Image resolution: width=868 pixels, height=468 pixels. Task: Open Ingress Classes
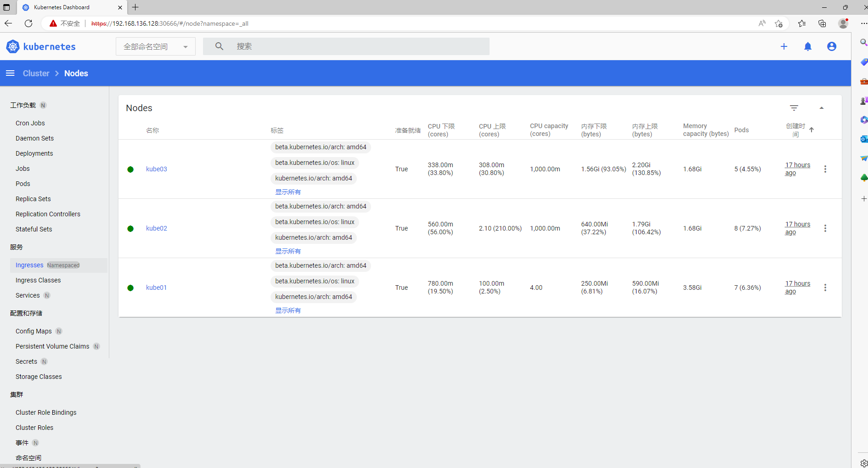pos(38,280)
